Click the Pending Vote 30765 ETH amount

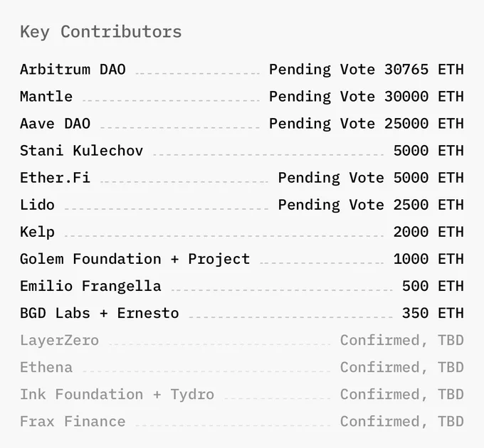click(x=367, y=70)
